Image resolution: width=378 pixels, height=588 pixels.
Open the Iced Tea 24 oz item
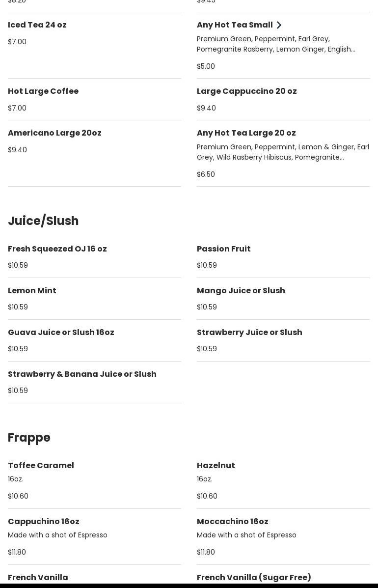tap(94, 45)
